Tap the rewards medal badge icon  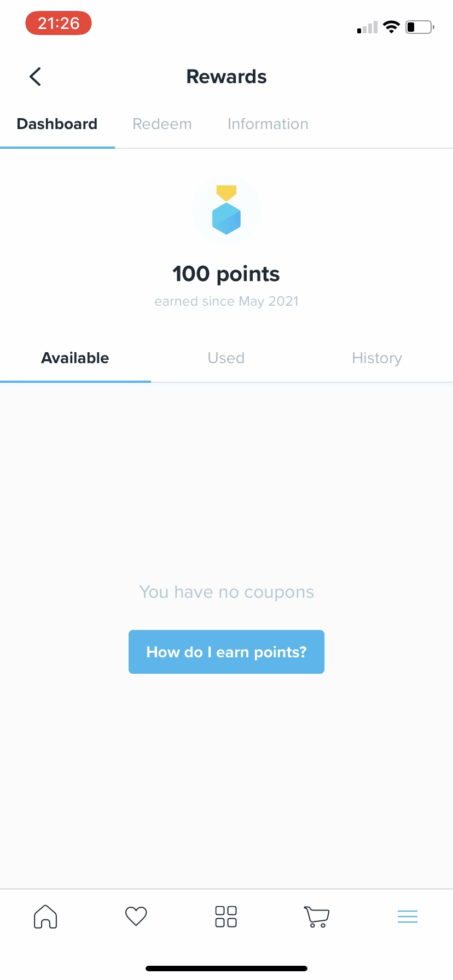tap(226, 211)
